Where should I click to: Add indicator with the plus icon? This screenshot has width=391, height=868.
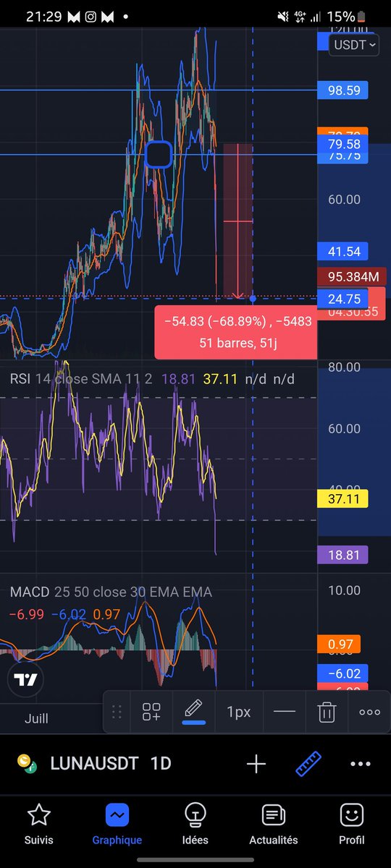pos(256,764)
